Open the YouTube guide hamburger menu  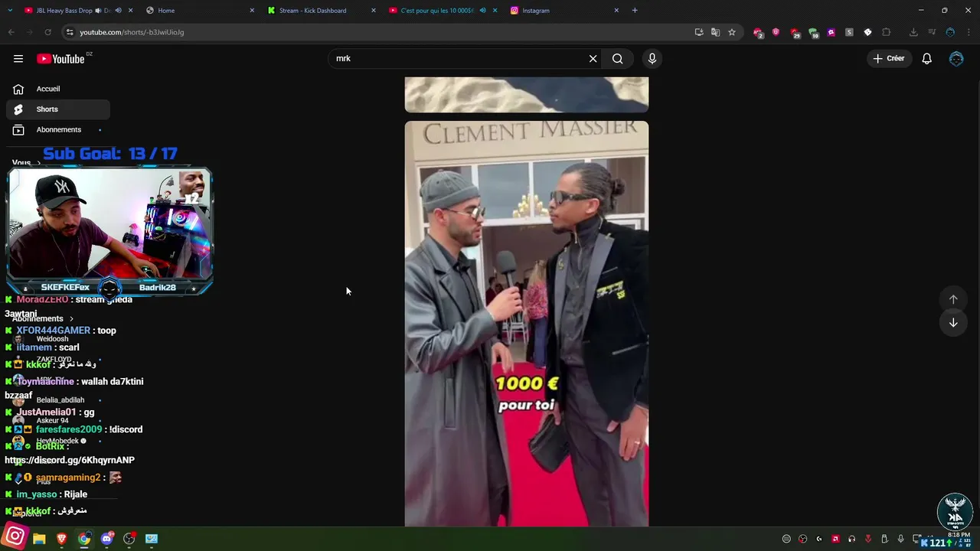18,59
